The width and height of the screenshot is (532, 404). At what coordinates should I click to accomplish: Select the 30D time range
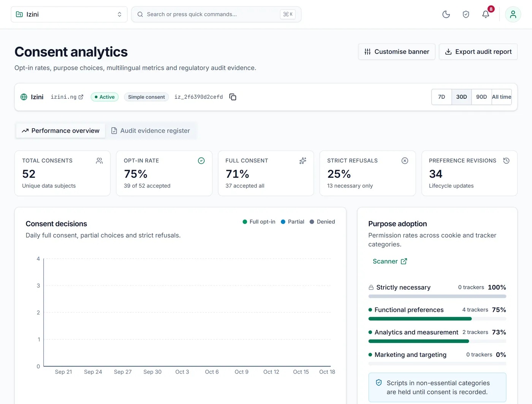point(462,97)
